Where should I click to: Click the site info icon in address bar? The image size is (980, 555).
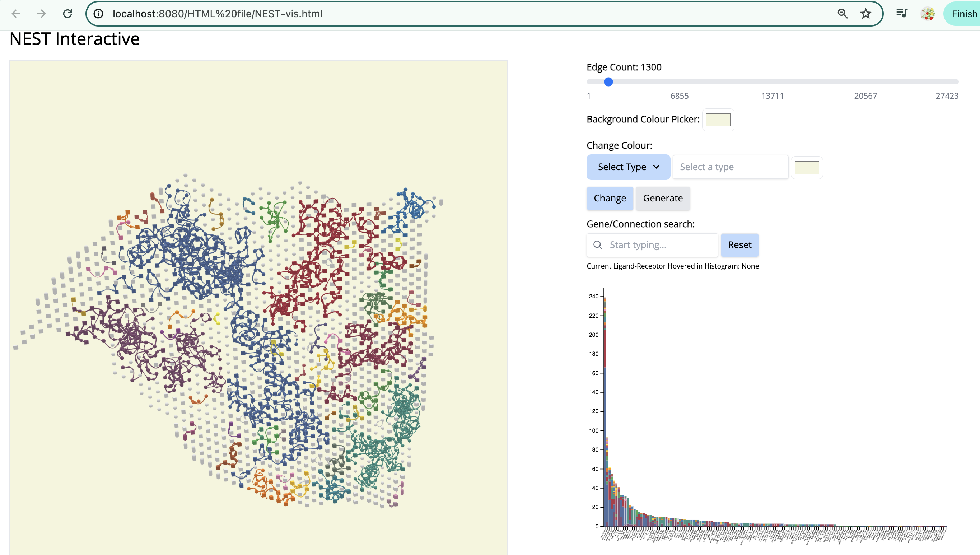coord(98,14)
